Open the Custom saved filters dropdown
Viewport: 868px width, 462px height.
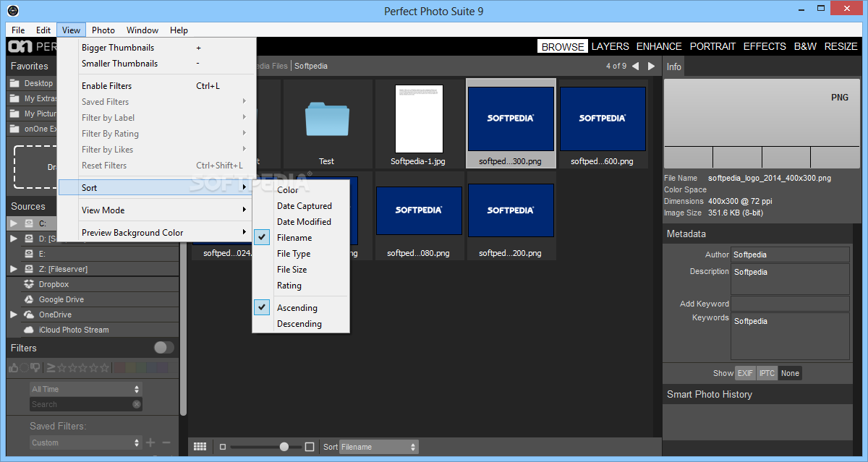pos(85,442)
